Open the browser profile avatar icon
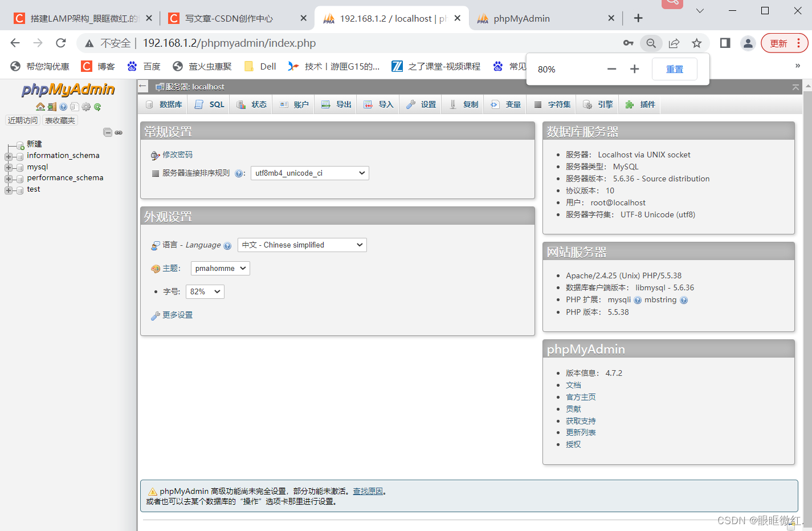 (x=748, y=43)
